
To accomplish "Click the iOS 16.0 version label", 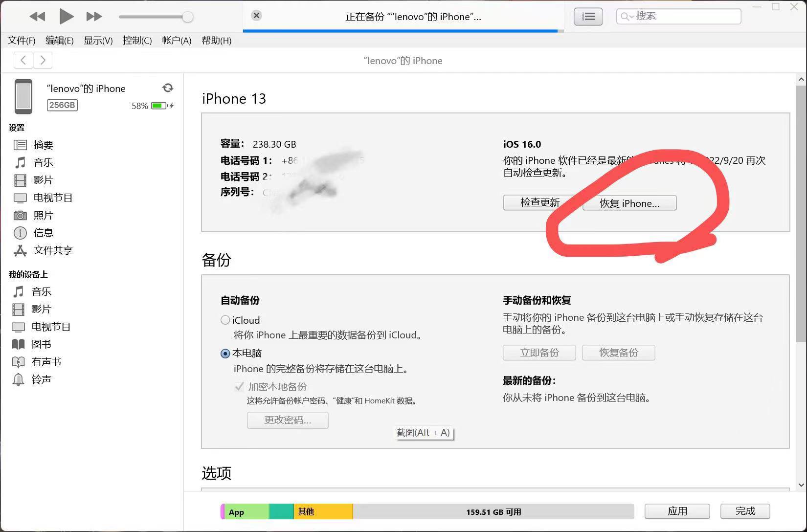I will click(522, 144).
